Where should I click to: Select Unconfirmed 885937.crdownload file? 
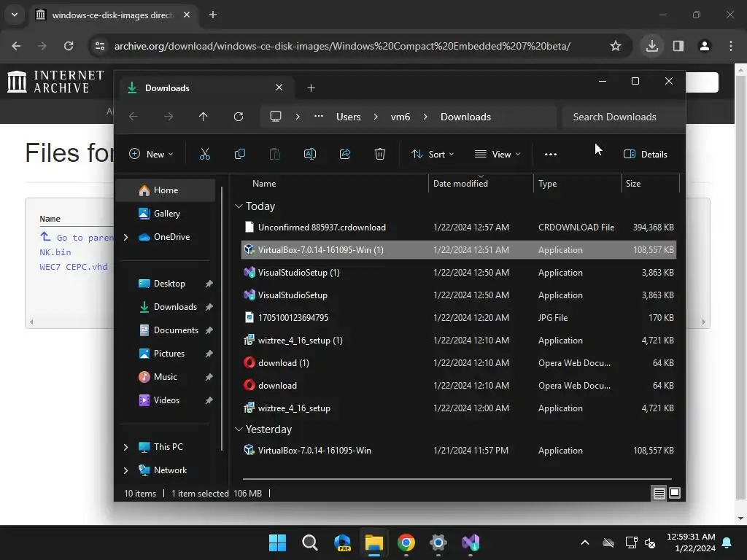(459, 227)
